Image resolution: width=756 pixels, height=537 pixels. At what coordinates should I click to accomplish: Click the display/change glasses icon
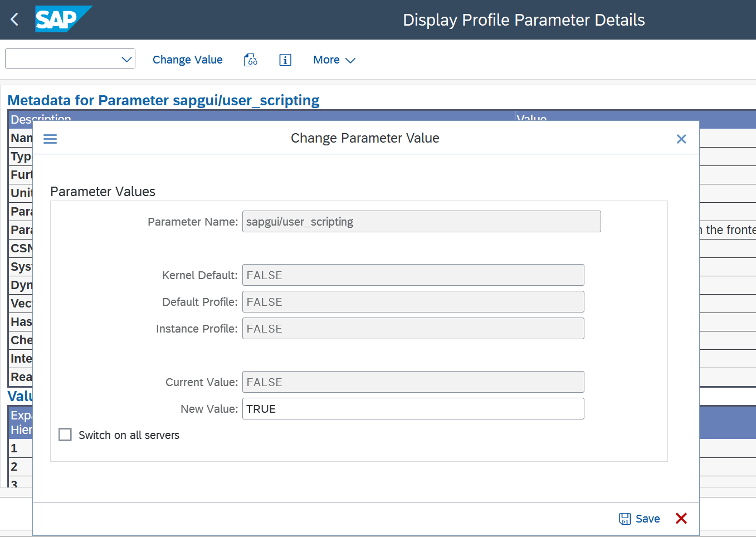point(251,60)
